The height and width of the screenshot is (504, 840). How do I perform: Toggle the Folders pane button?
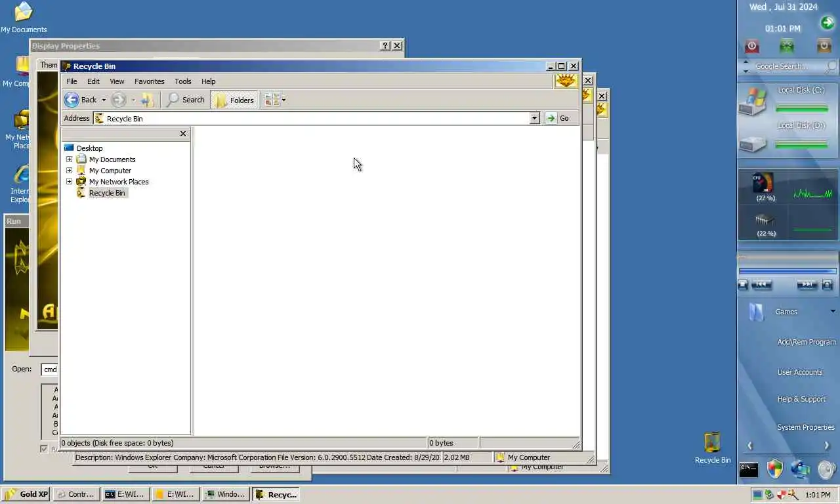click(x=235, y=100)
